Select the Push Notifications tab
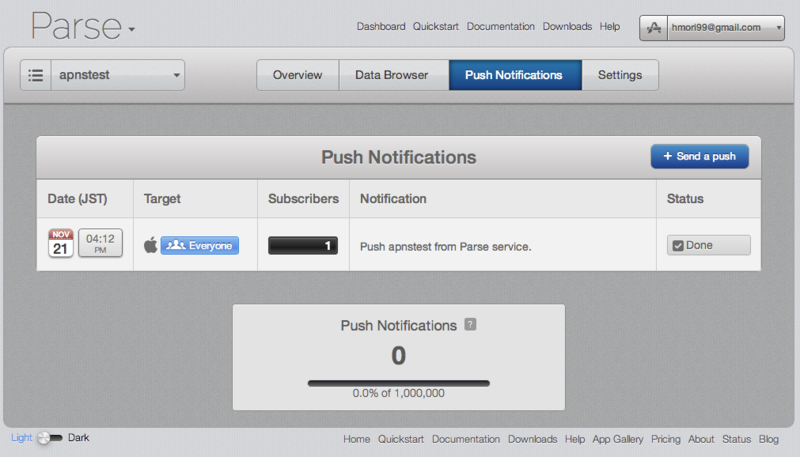The height and width of the screenshot is (457, 800). (515, 75)
